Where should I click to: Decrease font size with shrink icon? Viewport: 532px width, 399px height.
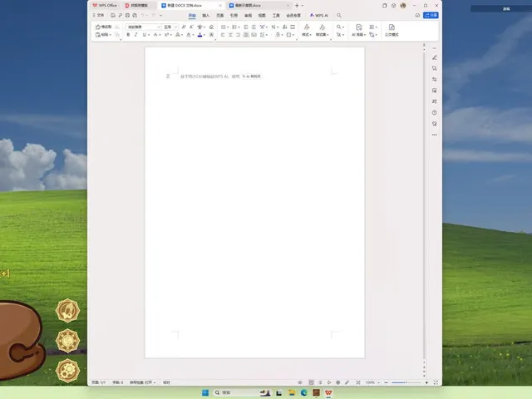coord(191,27)
